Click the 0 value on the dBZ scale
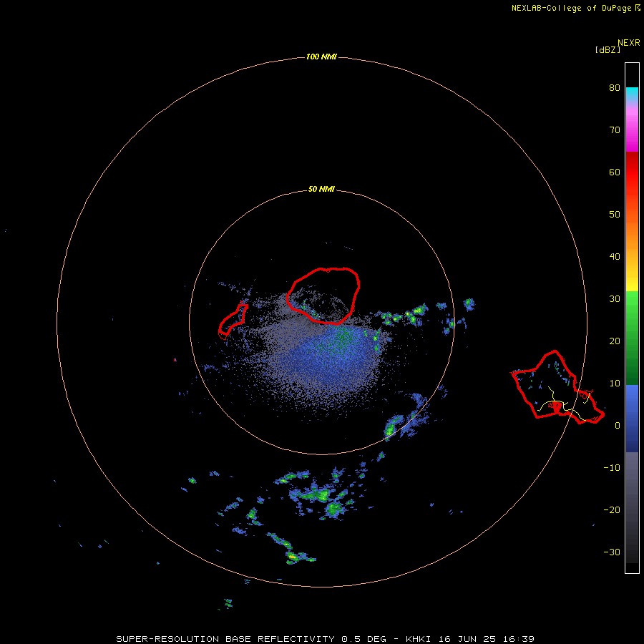The height and width of the screenshot is (644, 644). [x=618, y=426]
